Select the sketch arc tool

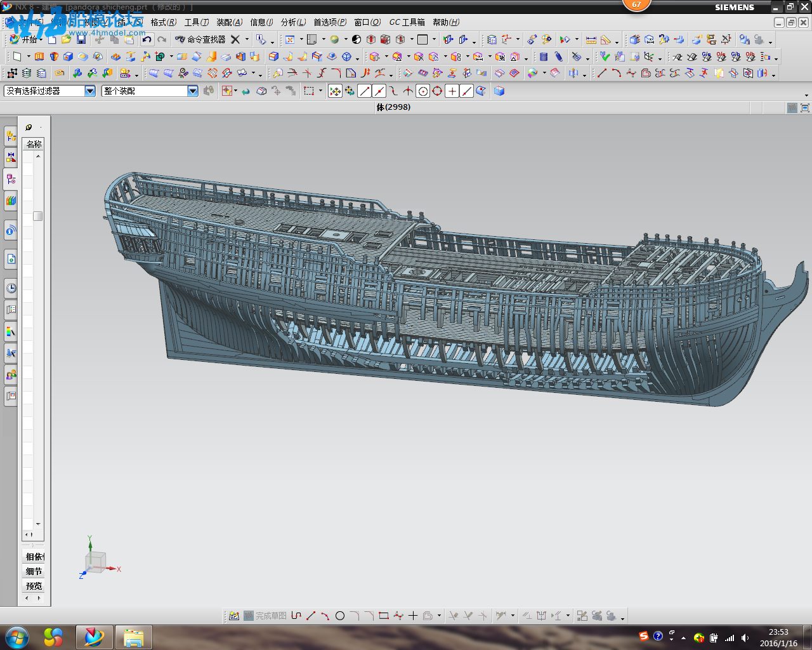click(325, 616)
